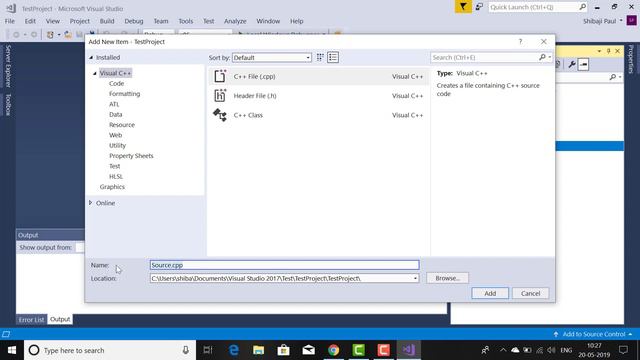
Task: Click the wrench properties icon in Solution Explorer
Action: [572, 64]
